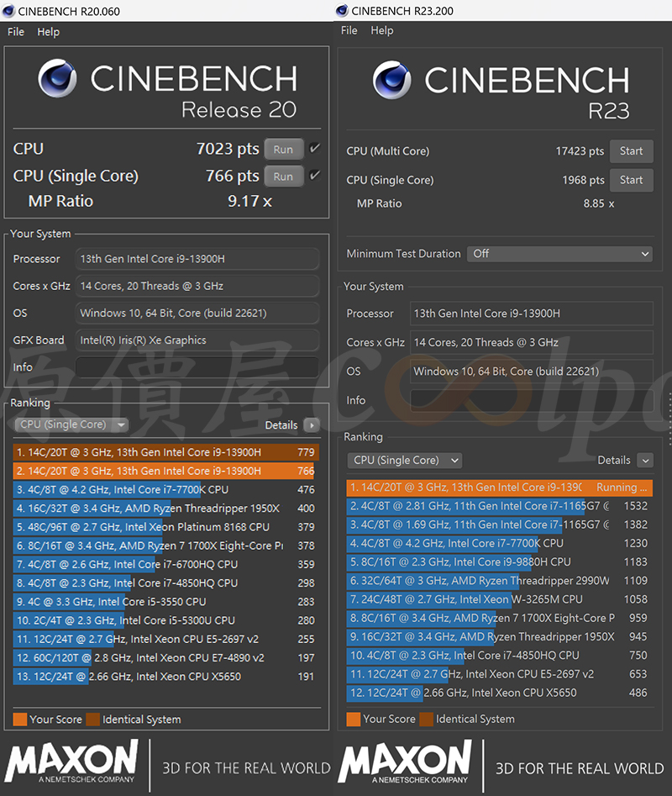672x796 pixels.
Task: Open the Minimum Test Duration dropdown in R23
Action: tap(559, 253)
